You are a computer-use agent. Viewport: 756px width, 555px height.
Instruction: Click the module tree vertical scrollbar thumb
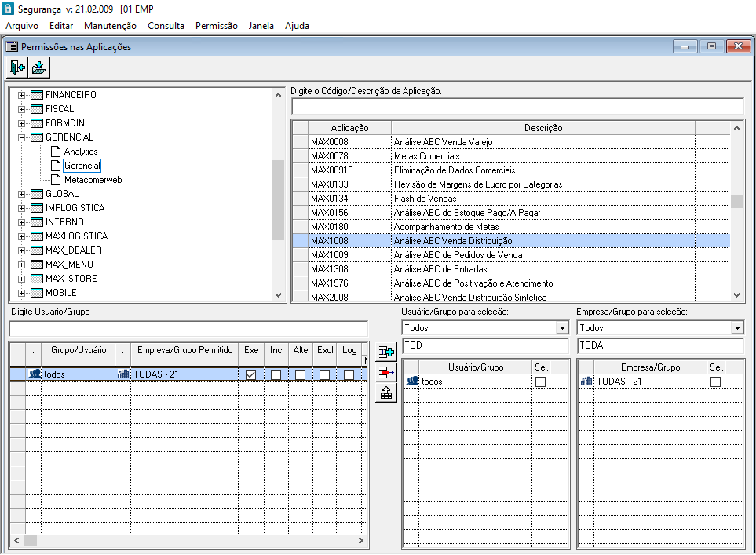(278, 199)
